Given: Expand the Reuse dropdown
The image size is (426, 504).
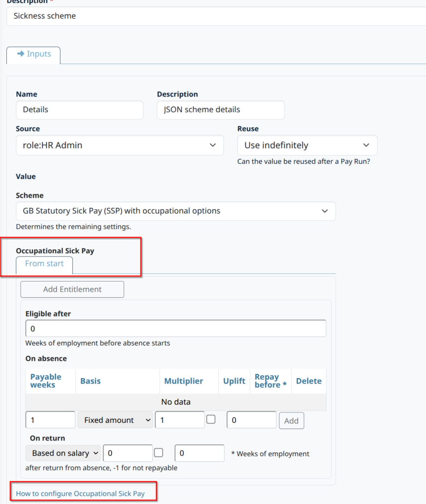Looking at the screenshot, I should click(x=307, y=145).
